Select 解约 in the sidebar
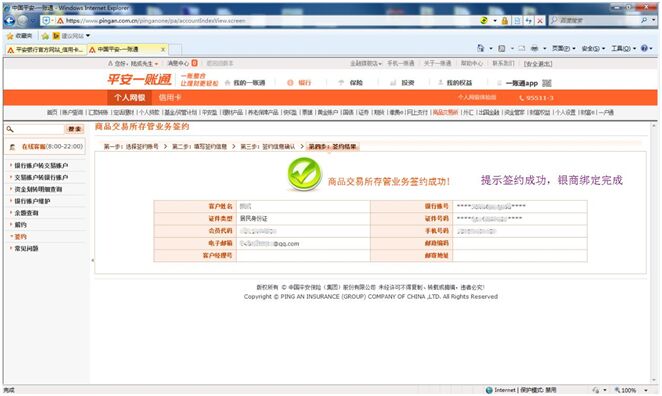 point(20,225)
